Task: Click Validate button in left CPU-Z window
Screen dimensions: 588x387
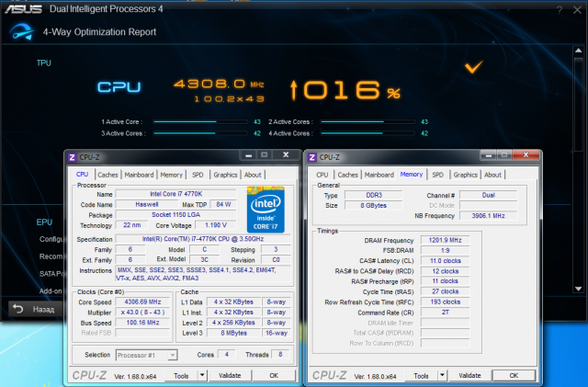Action: (x=230, y=376)
